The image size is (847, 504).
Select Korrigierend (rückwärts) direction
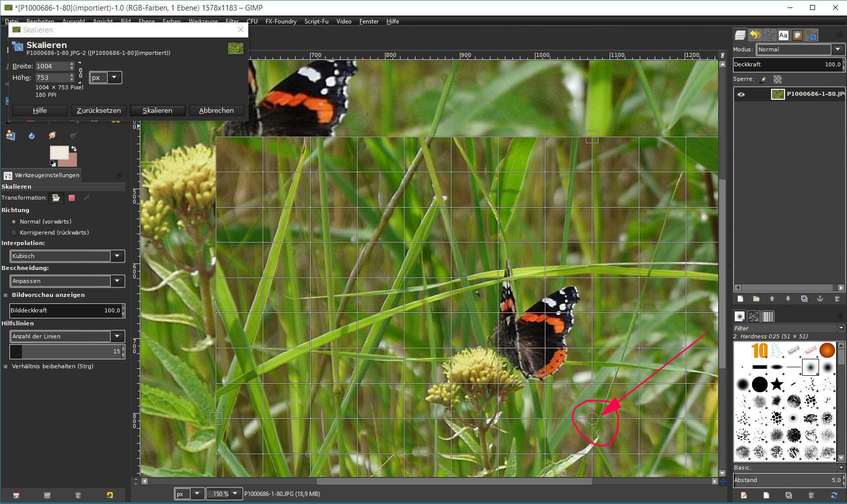tap(14, 233)
